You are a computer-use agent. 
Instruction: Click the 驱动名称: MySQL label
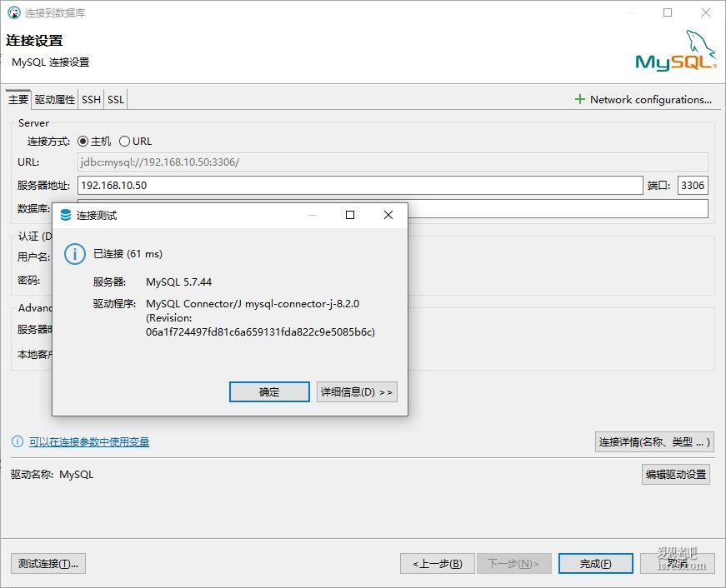[x=52, y=474]
